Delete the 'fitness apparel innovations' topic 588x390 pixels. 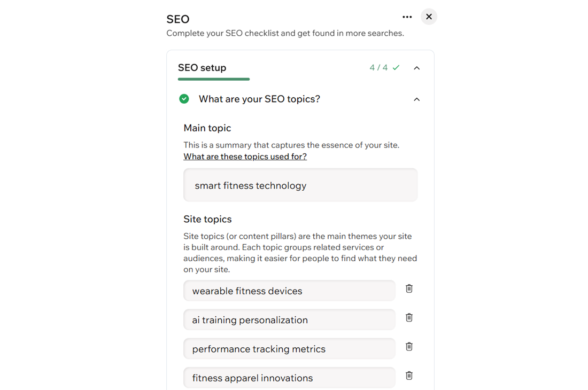point(409,376)
